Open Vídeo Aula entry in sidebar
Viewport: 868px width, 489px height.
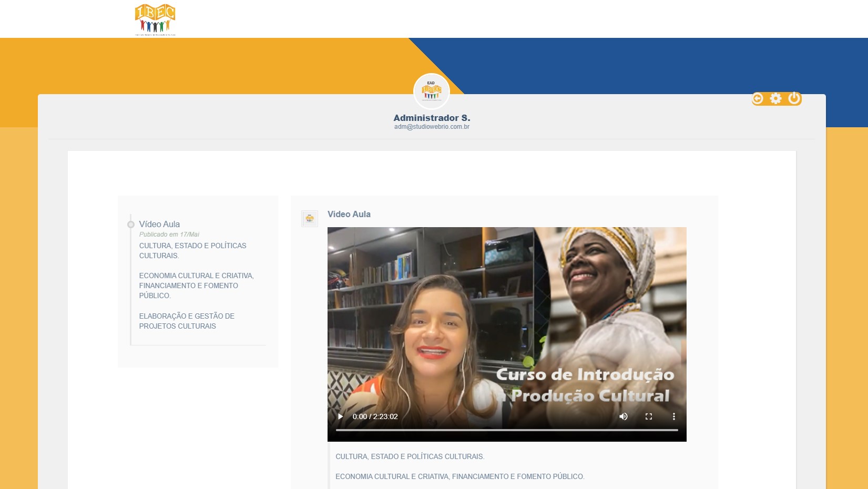[x=159, y=224]
